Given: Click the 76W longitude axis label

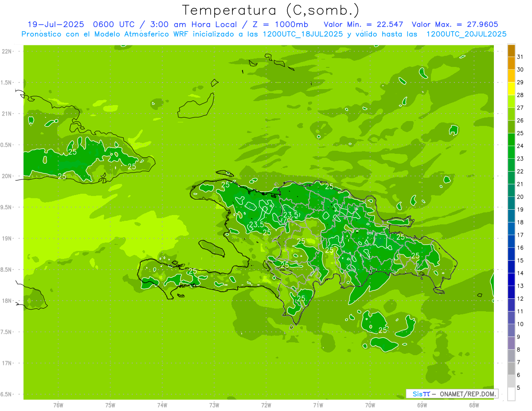Looking at the screenshot, I should pyautogui.click(x=58, y=405).
